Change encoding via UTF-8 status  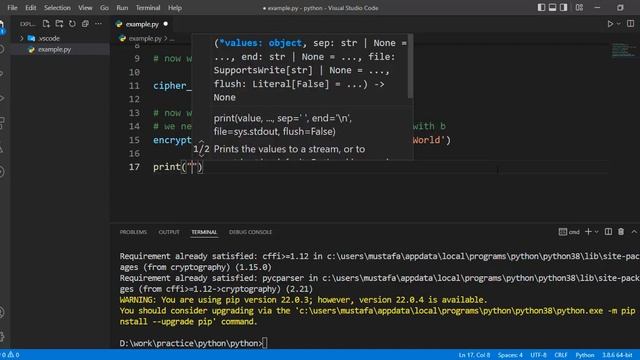coord(538,355)
